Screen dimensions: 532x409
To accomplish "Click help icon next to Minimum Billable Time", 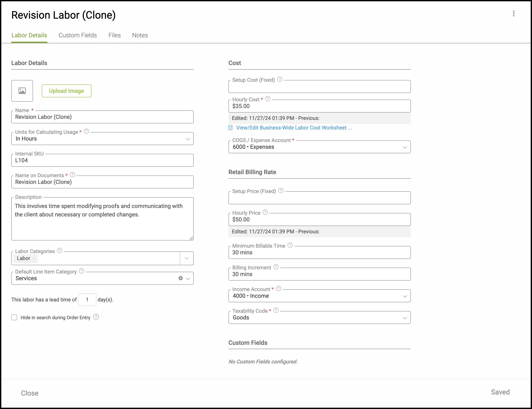I will [290, 245].
